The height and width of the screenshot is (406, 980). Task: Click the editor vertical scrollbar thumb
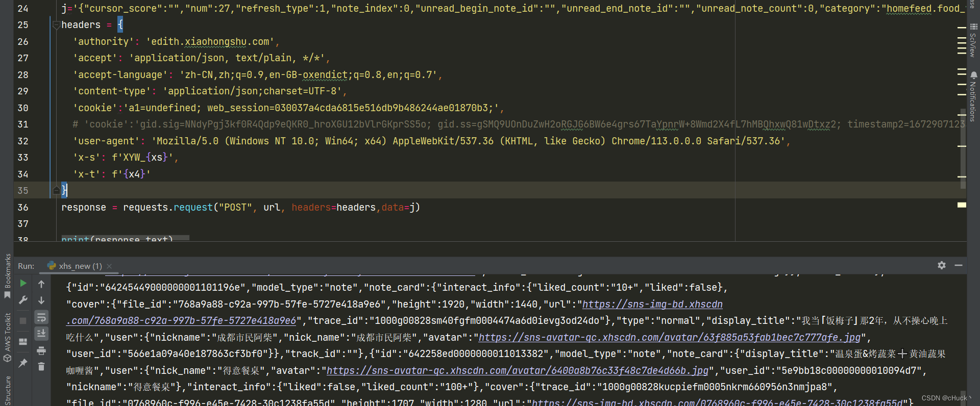point(963,148)
